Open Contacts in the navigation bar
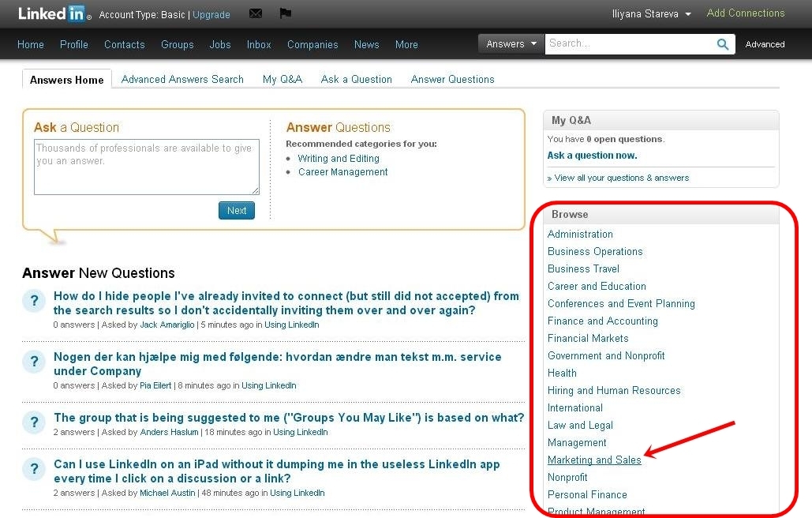This screenshot has width=812, height=518. click(125, 44)
